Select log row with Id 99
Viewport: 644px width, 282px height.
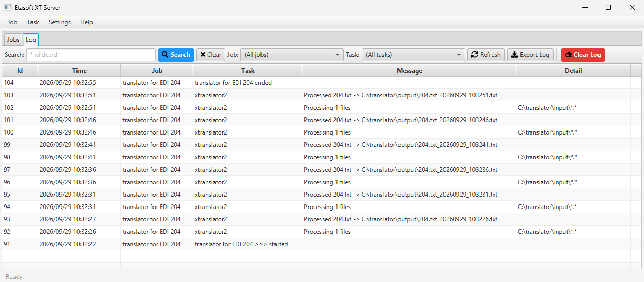coord(322,145)
